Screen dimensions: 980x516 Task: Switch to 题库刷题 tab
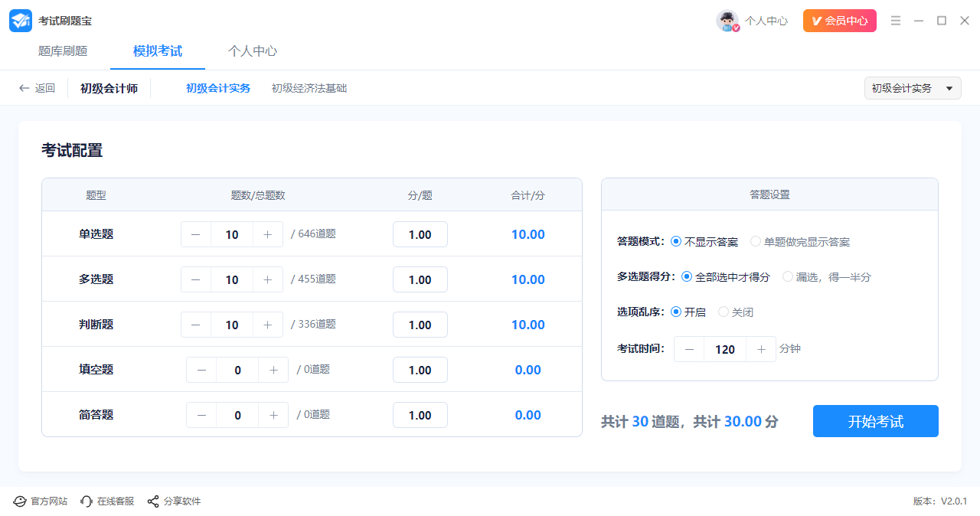[x=63, y=51]
